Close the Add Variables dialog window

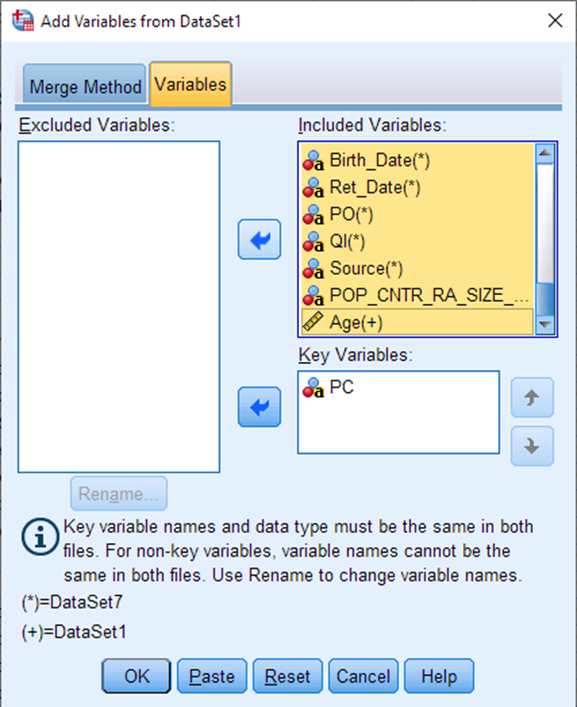555,20
